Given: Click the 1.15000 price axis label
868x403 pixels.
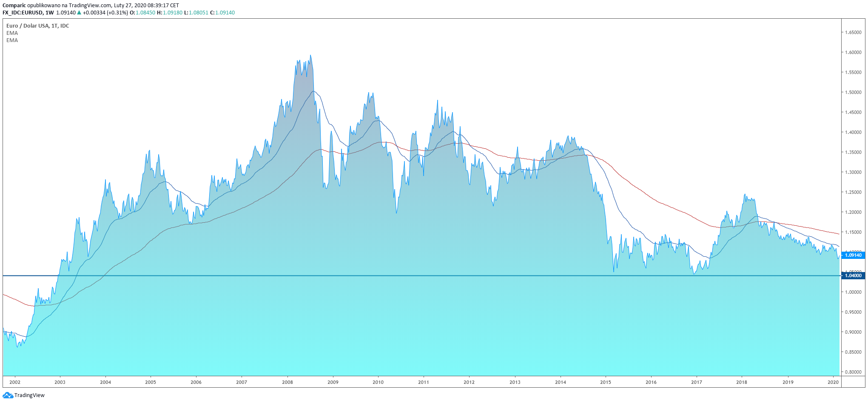Looking at the screenshot, I should (853, 232).
